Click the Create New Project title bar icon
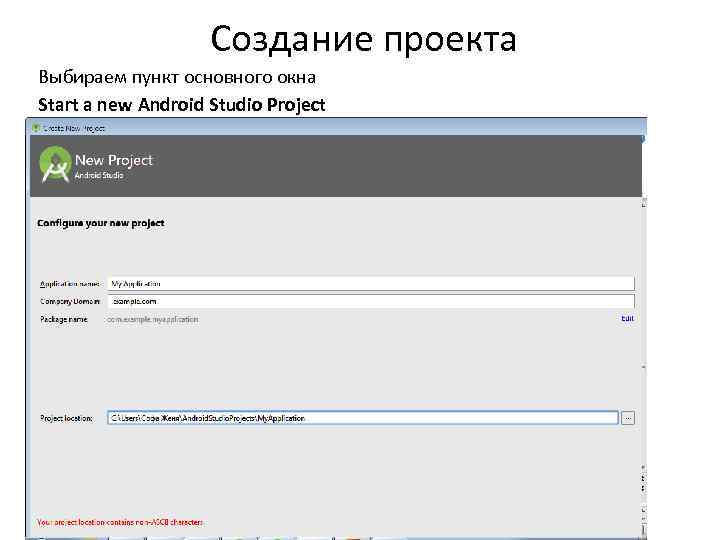 [x=36, y=128]
